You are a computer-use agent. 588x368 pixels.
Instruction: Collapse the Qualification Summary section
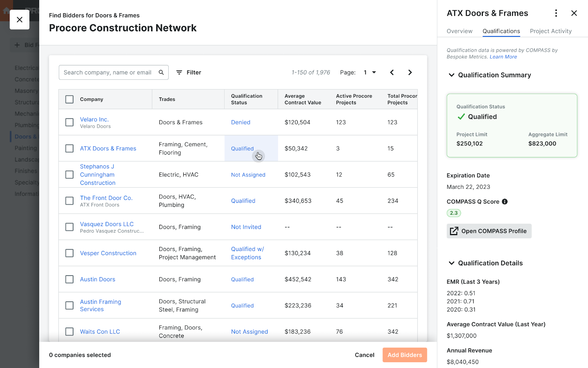tap(451, 75)
